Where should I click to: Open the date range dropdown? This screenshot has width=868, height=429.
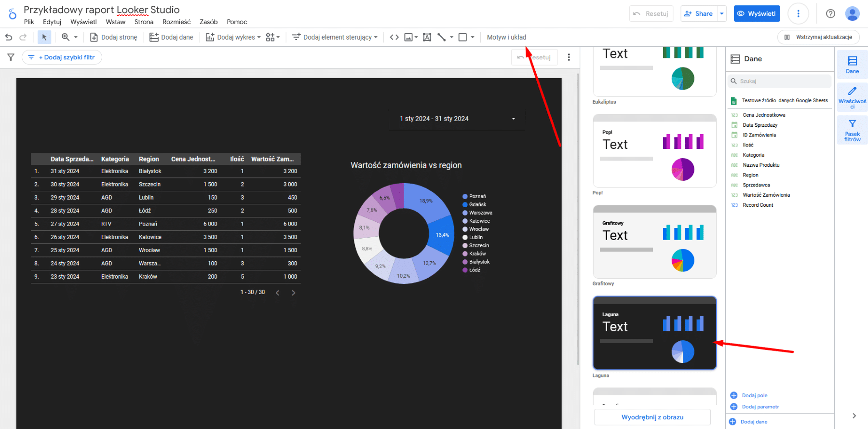pyautogui.click(x=457, y=119)
